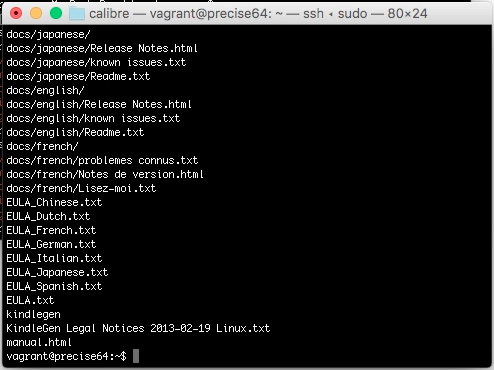This screenshot has height=370, width=494.
Task: Click the KindleGen Legal Notices line
Action: [138, 328]
